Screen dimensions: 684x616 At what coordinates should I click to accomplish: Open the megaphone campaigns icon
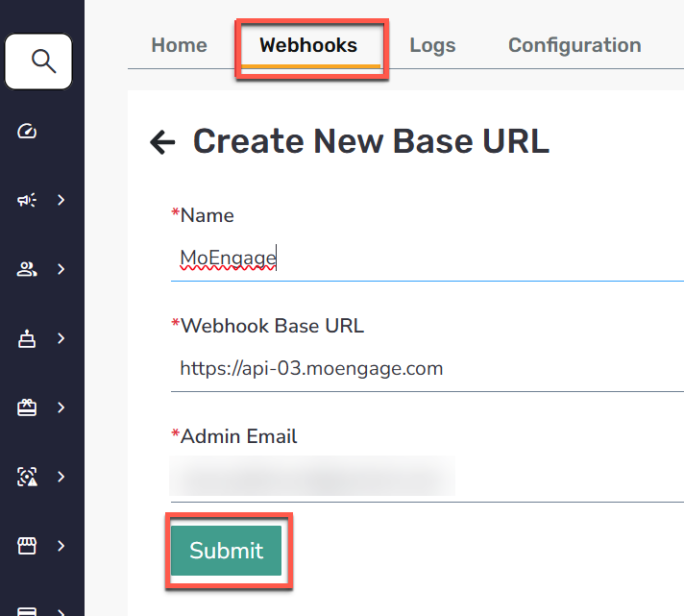27,200
